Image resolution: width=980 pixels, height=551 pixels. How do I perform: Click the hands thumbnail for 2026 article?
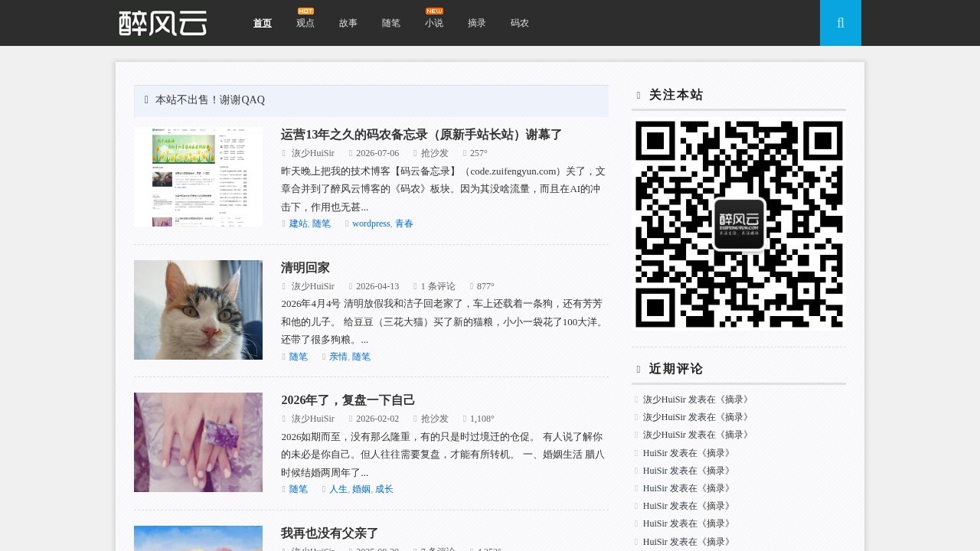198,442
